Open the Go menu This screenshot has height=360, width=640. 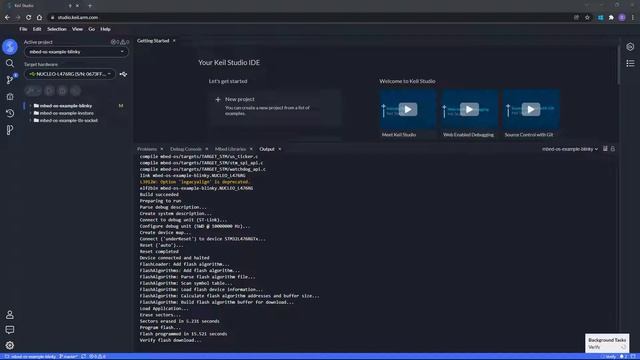[x=91, y=29]
